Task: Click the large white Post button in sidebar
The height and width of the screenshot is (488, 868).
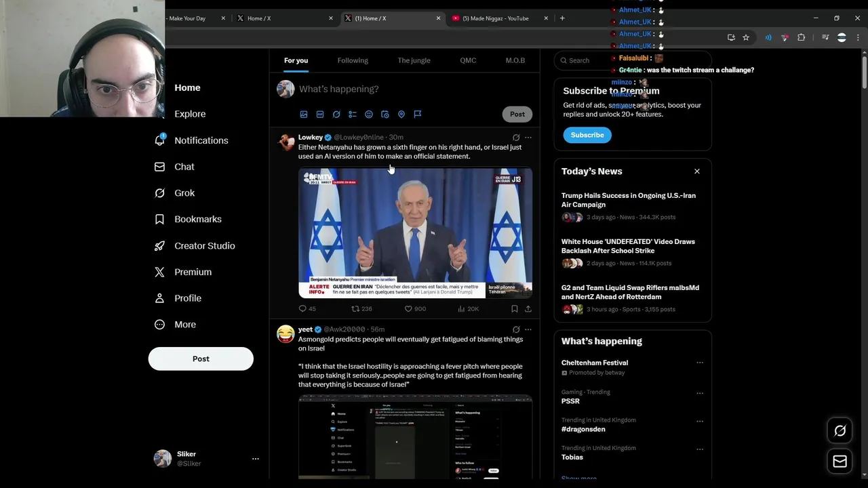Action: pos(201,359)
